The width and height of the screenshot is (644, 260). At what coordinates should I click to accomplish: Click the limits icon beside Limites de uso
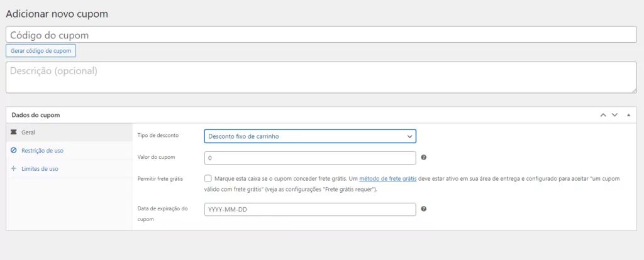pos(14,168)
